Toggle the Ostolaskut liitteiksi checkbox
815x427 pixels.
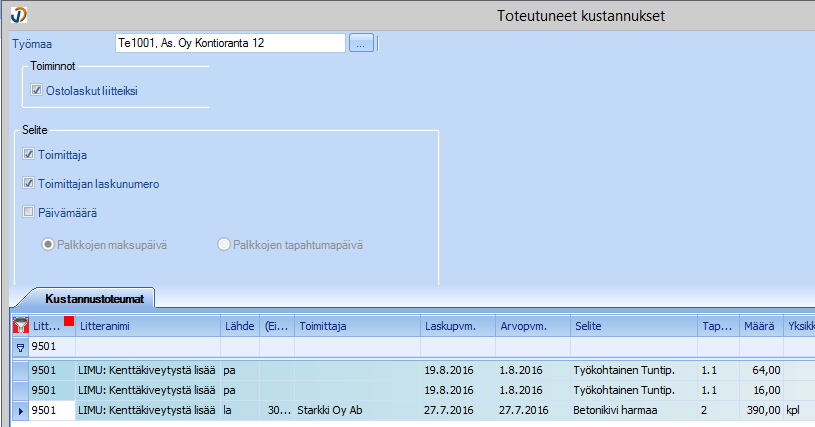pyautogui.click(x=38, y=90)
